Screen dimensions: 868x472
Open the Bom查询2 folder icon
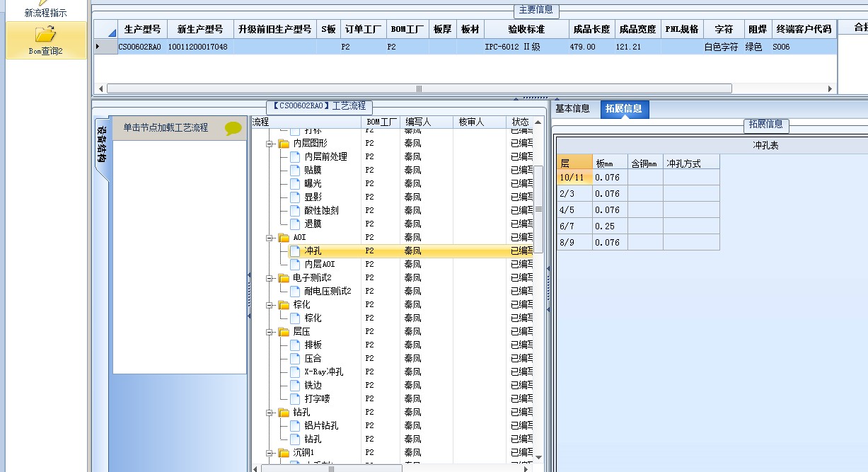[x=45, y=34]
